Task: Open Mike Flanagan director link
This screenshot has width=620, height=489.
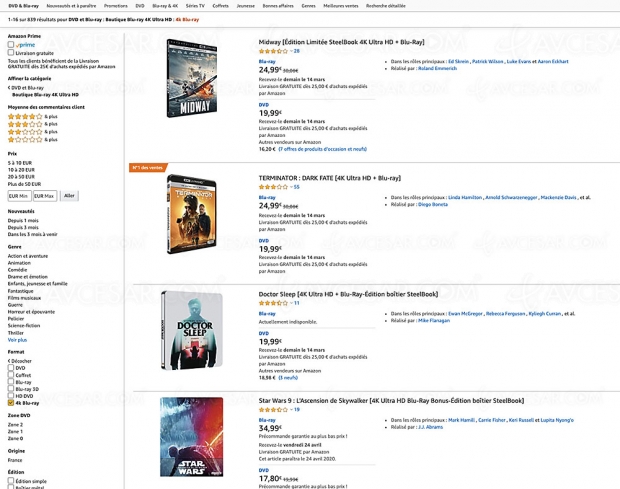Action: pyautogui.click(x=434, y=321)
